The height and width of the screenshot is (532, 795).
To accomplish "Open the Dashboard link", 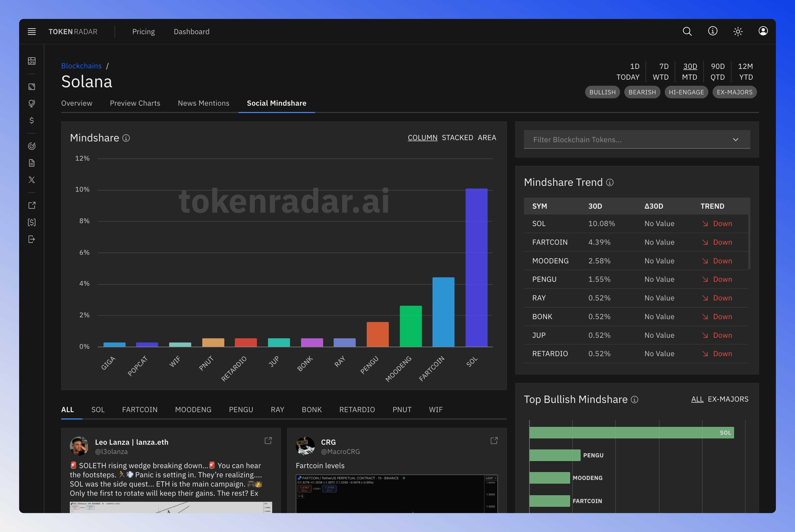I will 192,32.
